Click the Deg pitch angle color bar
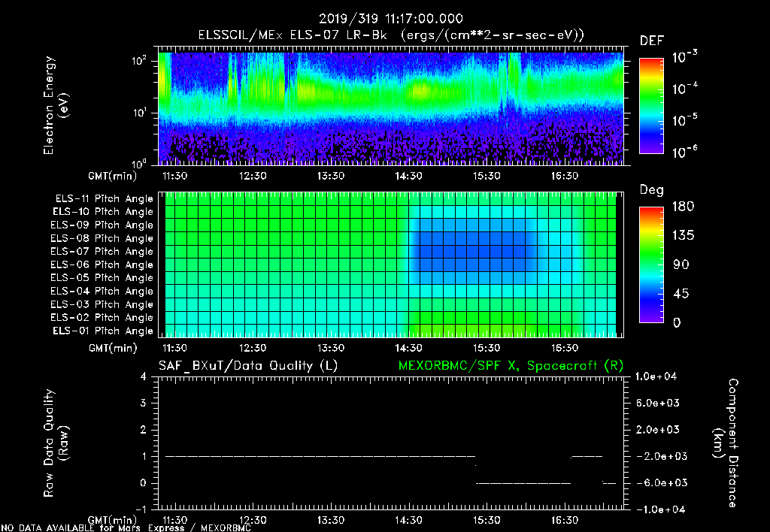This screenshot has width=770, height=532. pyautogui.click(x=651, y=265)
